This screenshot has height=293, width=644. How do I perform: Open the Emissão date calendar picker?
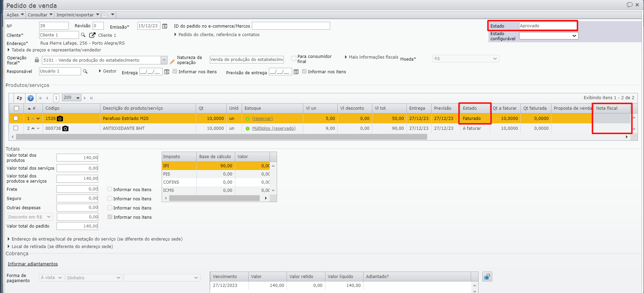point(165,26)
